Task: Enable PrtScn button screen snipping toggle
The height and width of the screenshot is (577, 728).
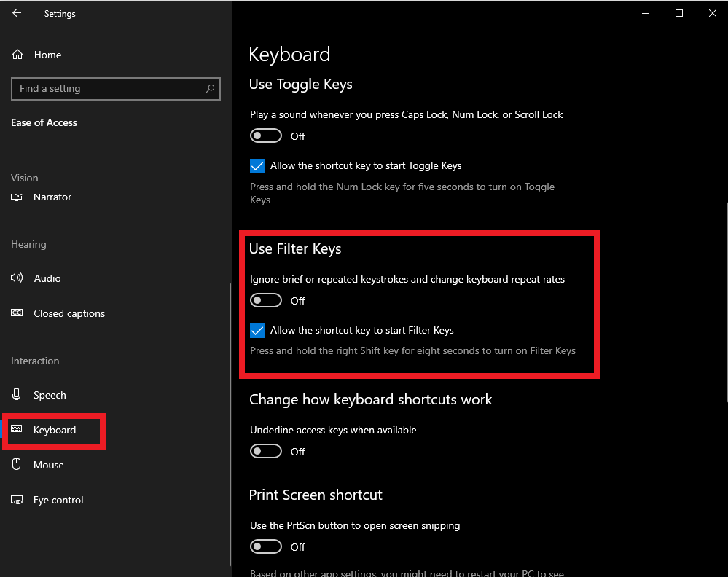Action: [266, 547]
